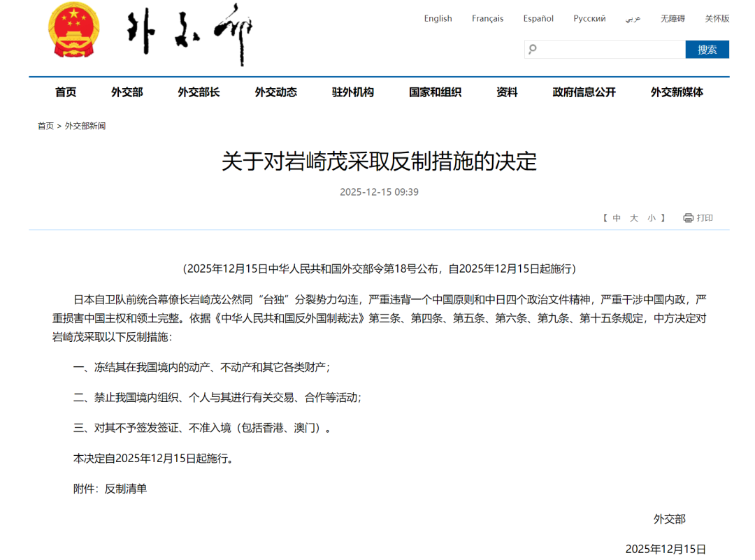Open the 外交动态 navigation item
This screenshot has width=755, height=560.
(x=276, y=92)
